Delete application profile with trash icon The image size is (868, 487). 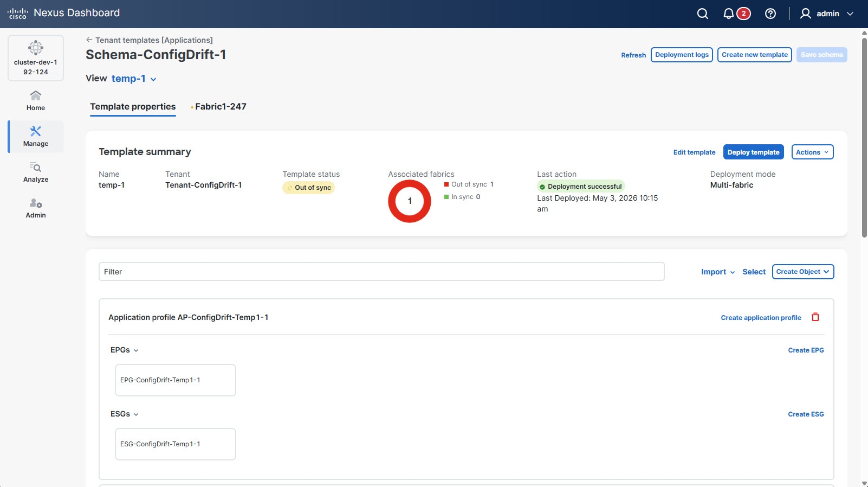(x=815, y=317)
